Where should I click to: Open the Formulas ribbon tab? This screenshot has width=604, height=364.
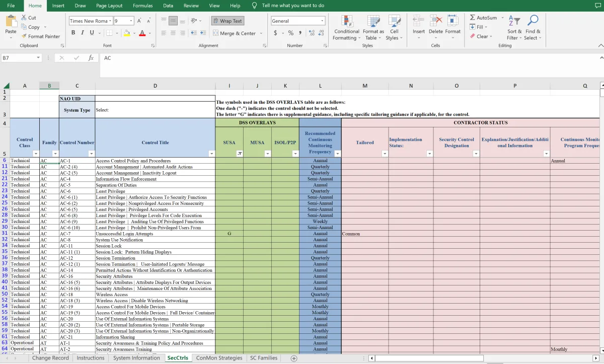click(142, 6)
